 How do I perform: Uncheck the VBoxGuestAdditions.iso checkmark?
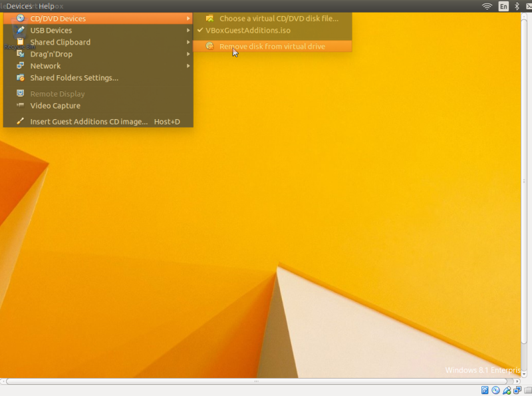[x=200, y=30]
